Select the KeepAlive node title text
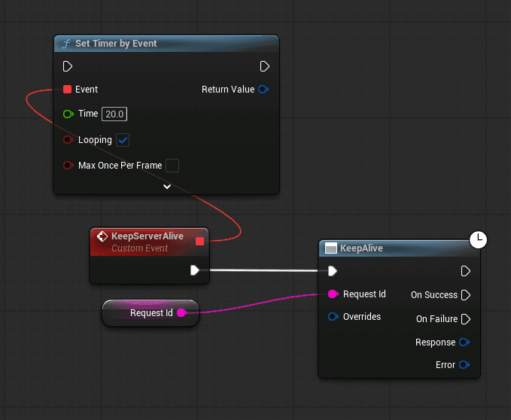511x420 pixels. (361, 248)
